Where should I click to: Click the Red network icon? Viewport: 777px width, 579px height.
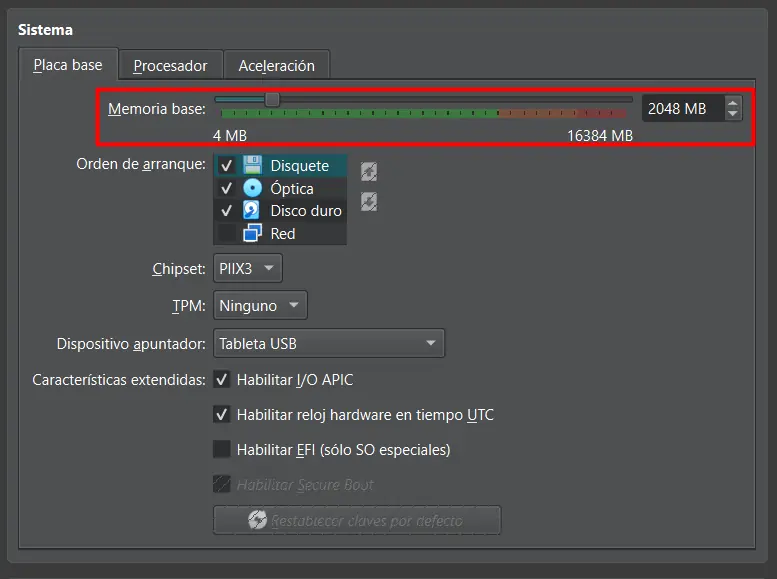click(252, 233)
